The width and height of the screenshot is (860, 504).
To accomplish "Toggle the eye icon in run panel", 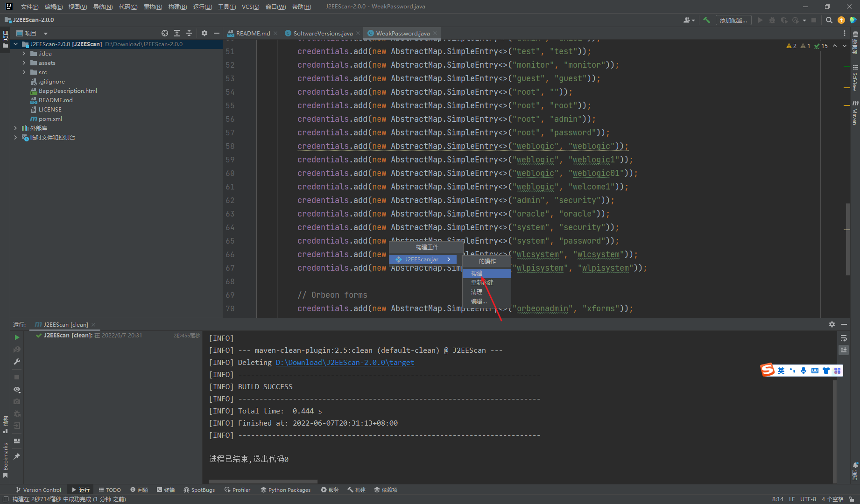I will pyautogui.click(x=17, y=389).
